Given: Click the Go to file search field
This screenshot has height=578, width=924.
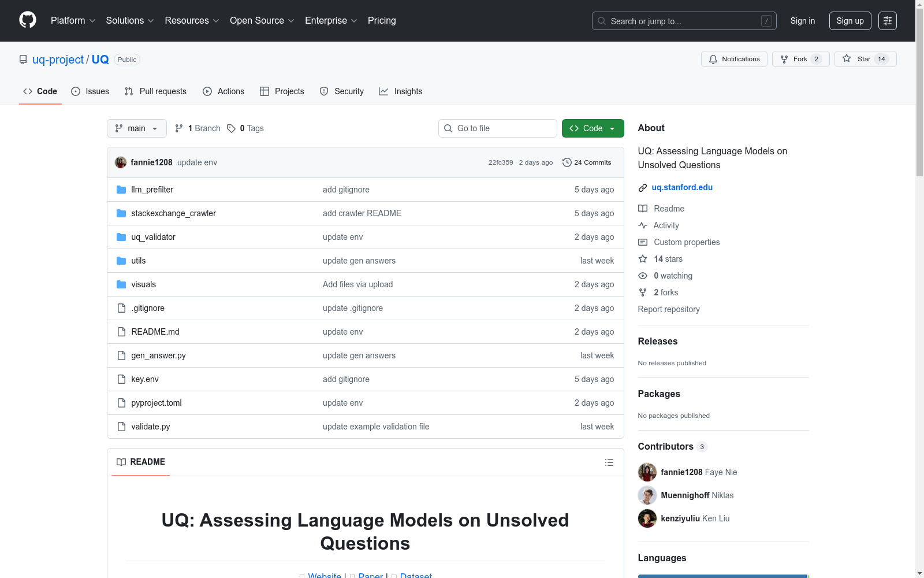Looking at the screenshot, I should pos(498,128).
